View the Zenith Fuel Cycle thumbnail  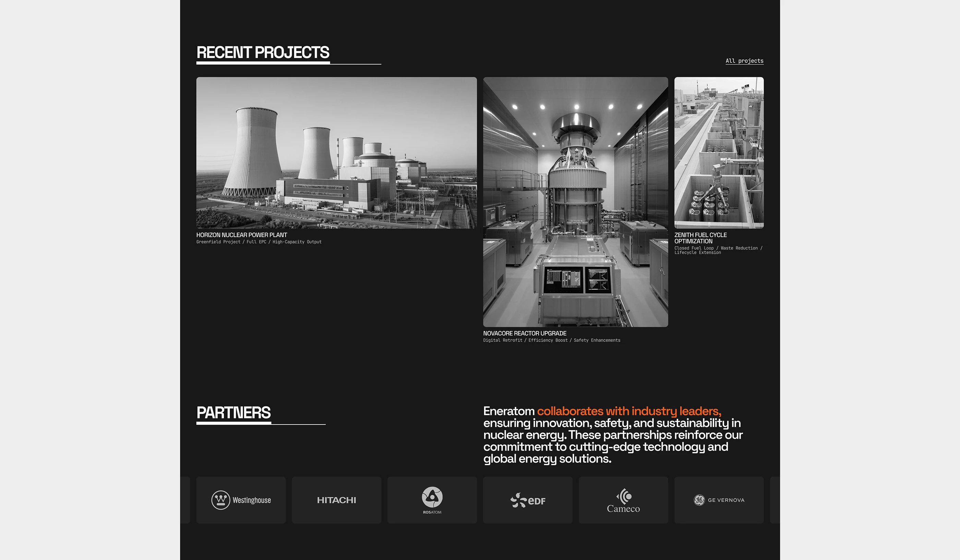click(719, 152)
